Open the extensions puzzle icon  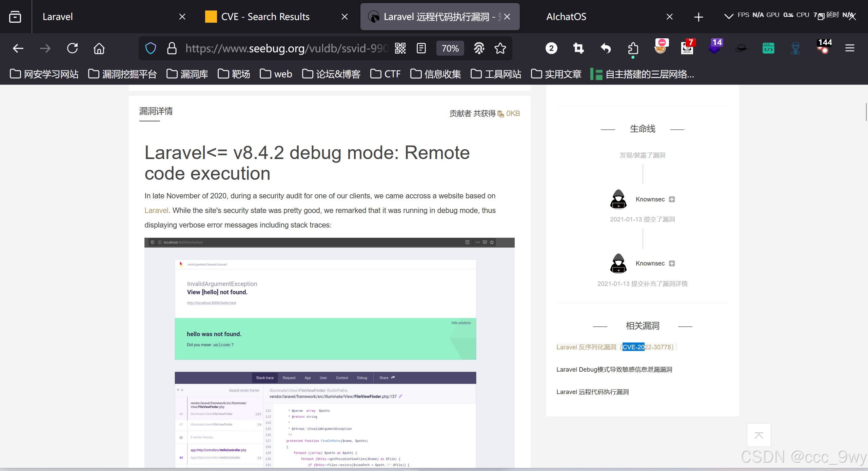[x=633, y=48]
